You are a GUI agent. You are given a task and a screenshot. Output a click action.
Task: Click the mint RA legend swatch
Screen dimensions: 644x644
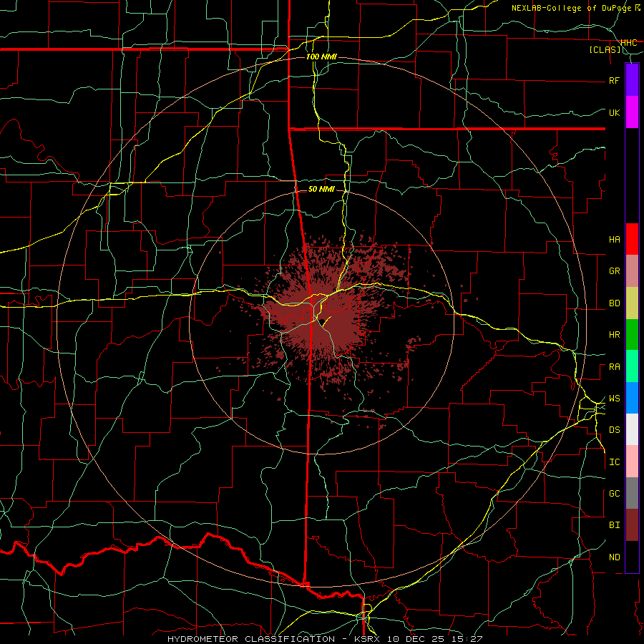click(632, 366)
